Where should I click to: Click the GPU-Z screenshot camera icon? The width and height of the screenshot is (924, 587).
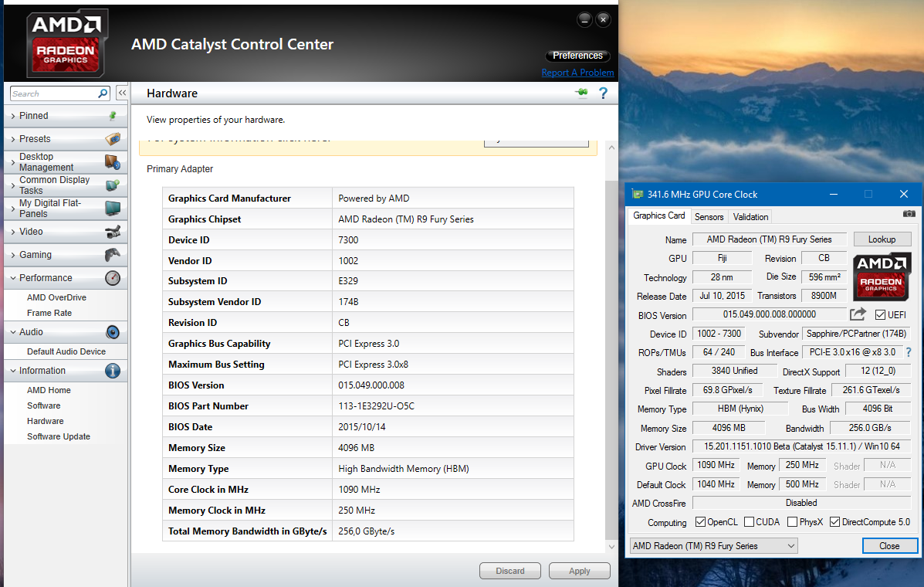pyautogui.click(x=909, y=214)
